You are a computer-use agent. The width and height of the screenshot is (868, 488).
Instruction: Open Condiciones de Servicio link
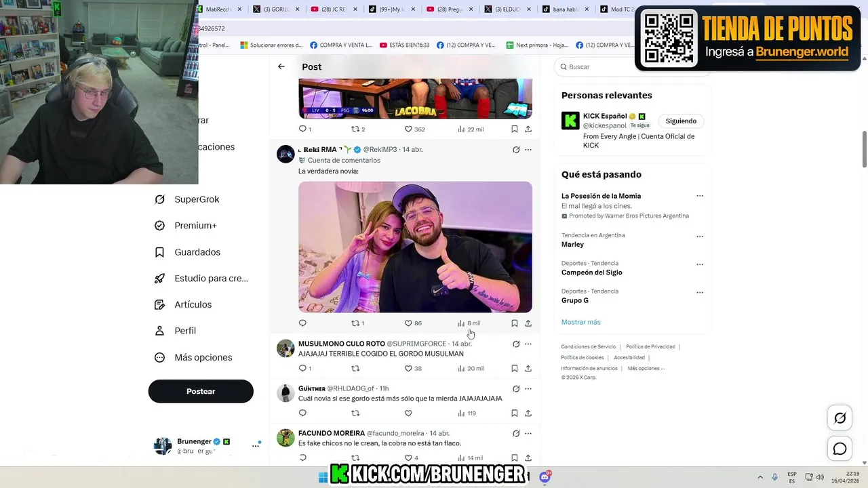click(x=588, y=347)
